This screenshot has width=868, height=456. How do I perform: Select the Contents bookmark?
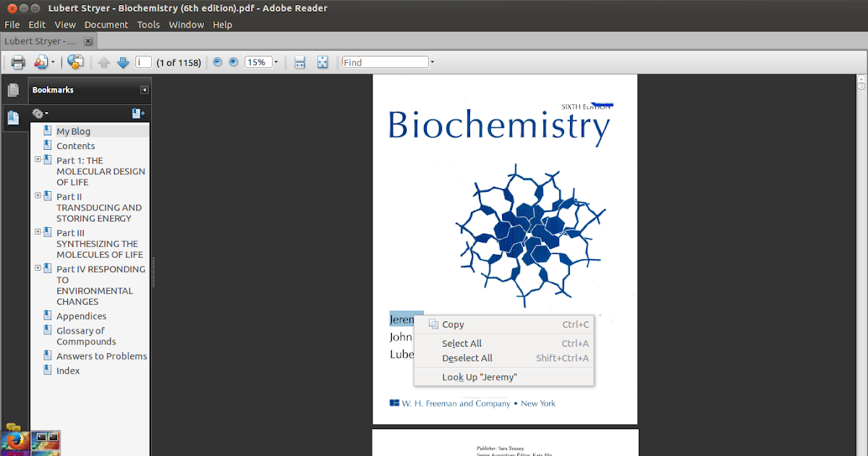76,145
